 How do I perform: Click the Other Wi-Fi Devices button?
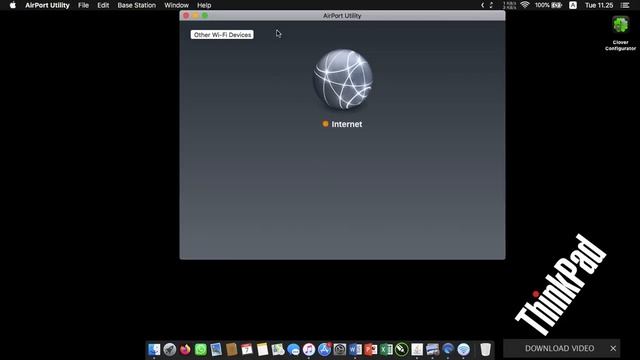(222, 35)
